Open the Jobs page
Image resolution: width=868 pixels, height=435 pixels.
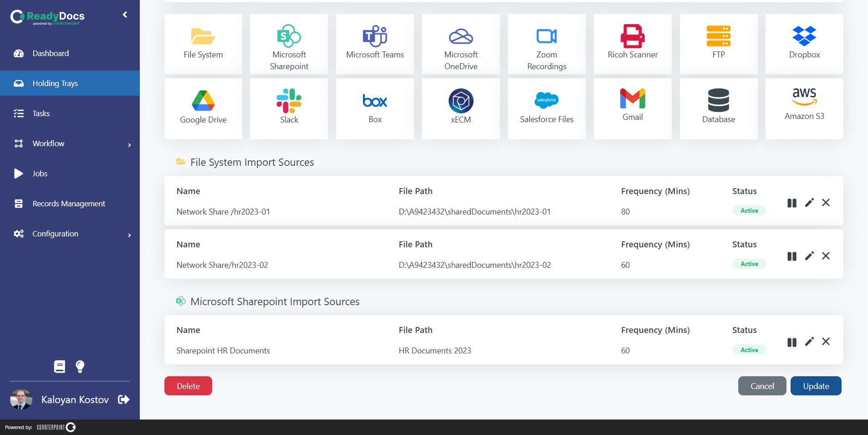point(70,174)
